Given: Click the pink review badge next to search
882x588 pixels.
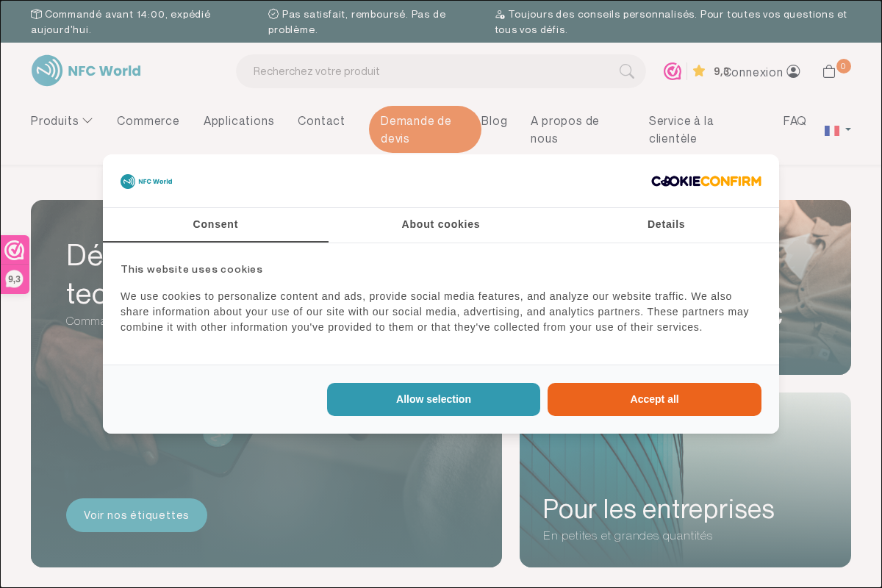Looking at the screenshot, I should tap(673, 71).
